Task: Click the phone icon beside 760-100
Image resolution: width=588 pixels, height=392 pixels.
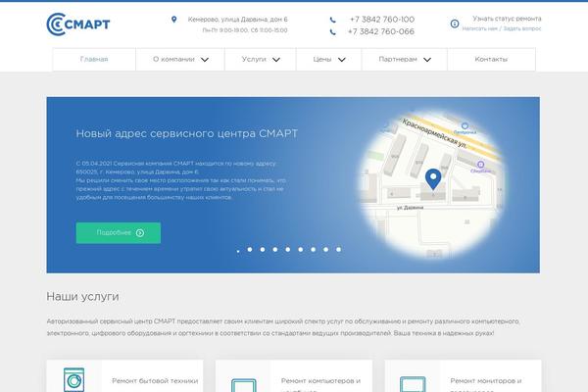Action: coord(332,20)
